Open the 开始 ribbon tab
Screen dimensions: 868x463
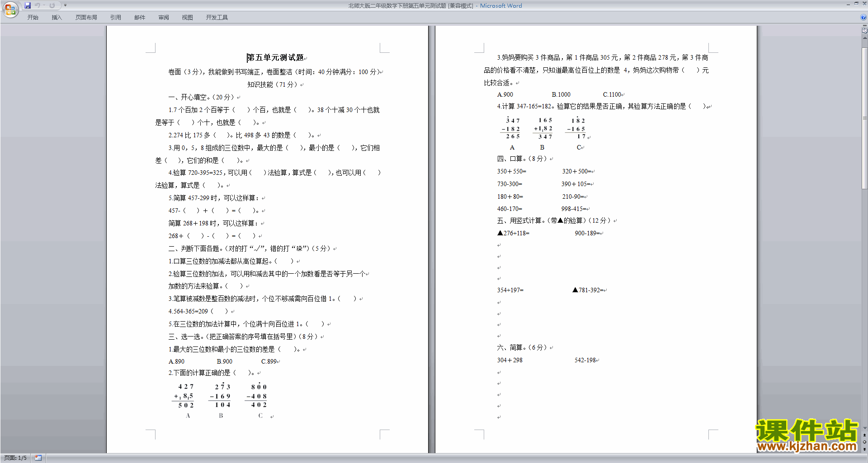coord(33,18)
